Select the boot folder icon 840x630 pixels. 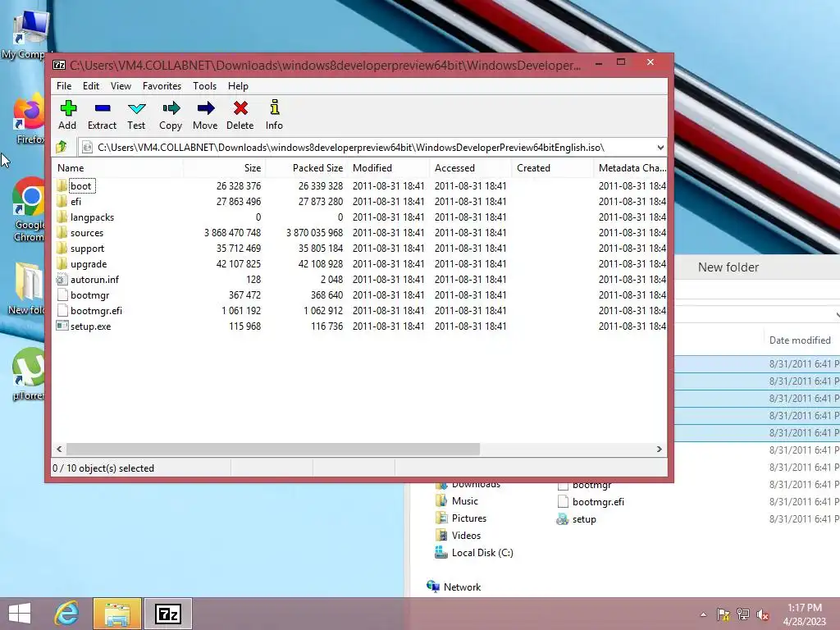tap(62, 186)
